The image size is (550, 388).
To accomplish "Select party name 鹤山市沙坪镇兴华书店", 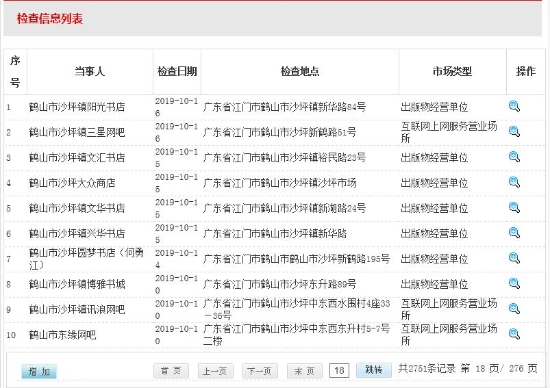I will pos(77,234).
